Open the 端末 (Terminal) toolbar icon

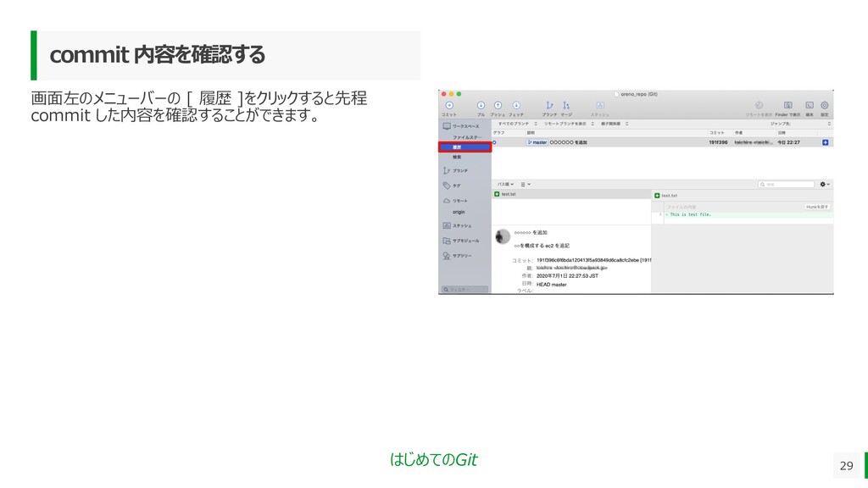tap(810, 106)
